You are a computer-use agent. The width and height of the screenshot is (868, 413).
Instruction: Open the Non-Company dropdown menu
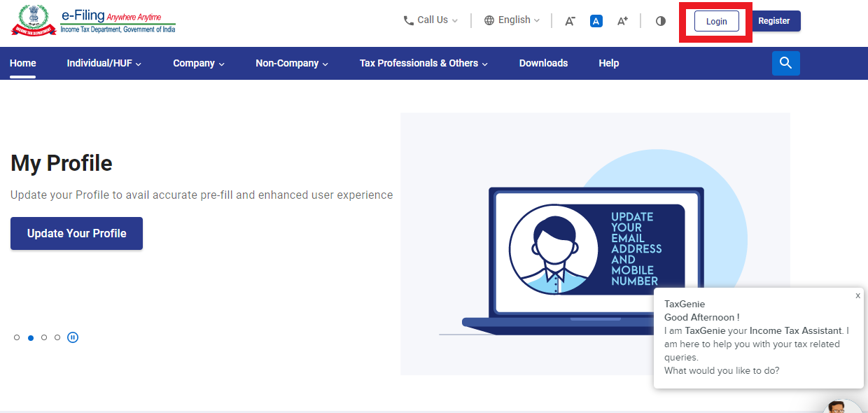click(x=292, y=63)
